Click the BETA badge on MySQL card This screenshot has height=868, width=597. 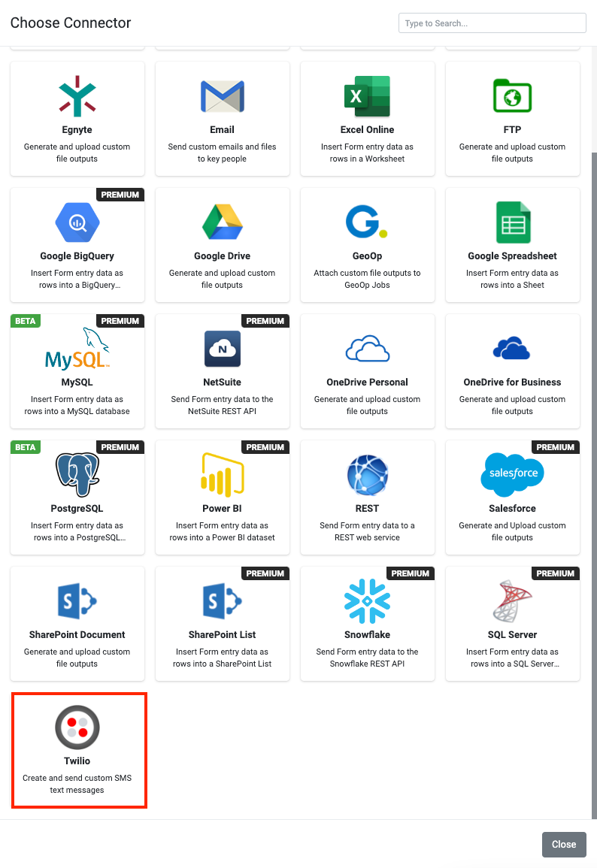26,321
